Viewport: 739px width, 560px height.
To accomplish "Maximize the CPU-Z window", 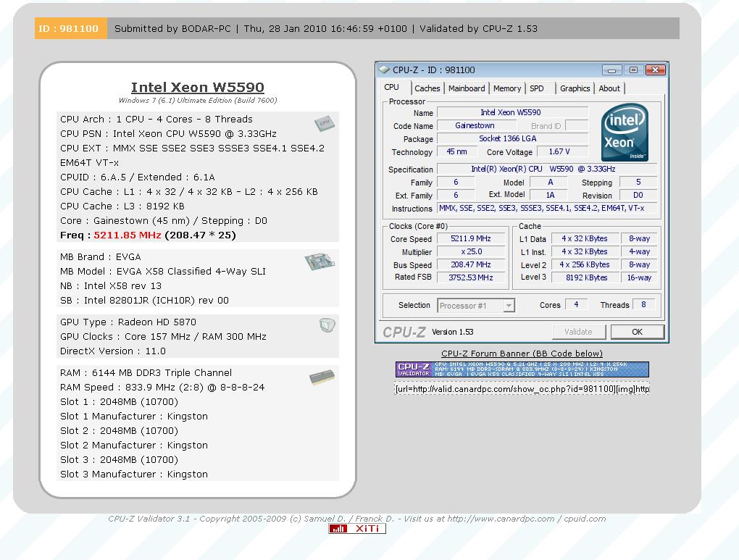I will point(633,70).
